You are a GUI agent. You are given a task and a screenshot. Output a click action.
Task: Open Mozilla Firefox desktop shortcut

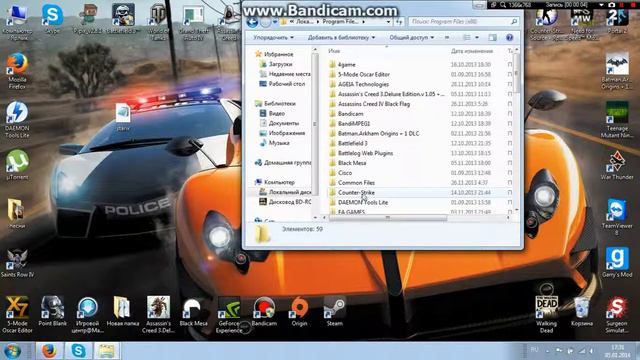17,71
